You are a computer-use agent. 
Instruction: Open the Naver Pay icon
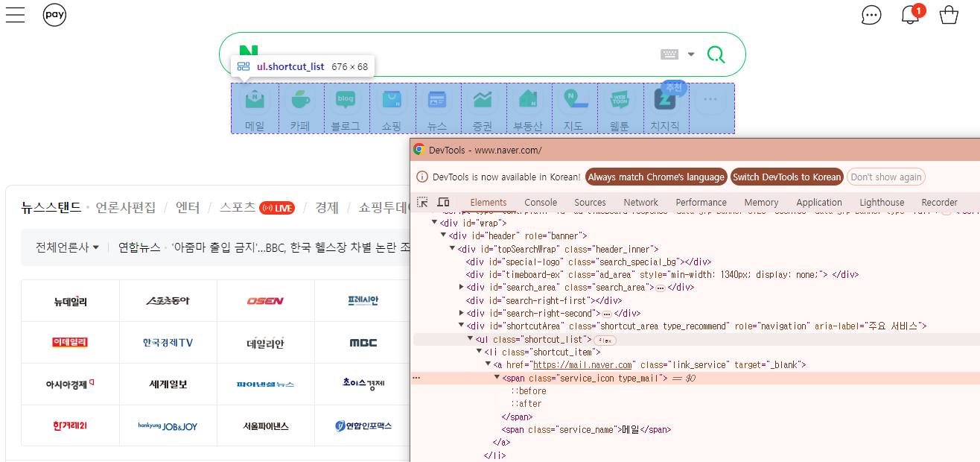(x=55, y=15)
